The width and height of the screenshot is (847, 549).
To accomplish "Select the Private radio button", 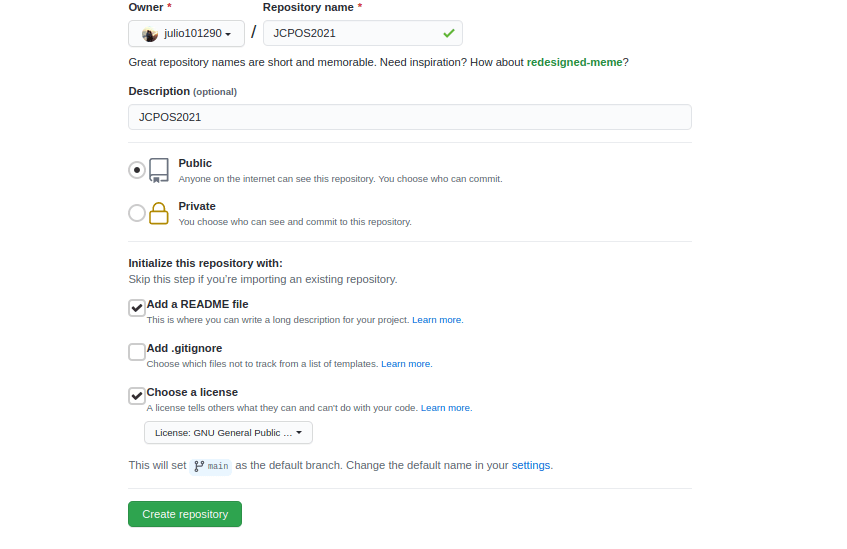I will click(x=137, y=213).
